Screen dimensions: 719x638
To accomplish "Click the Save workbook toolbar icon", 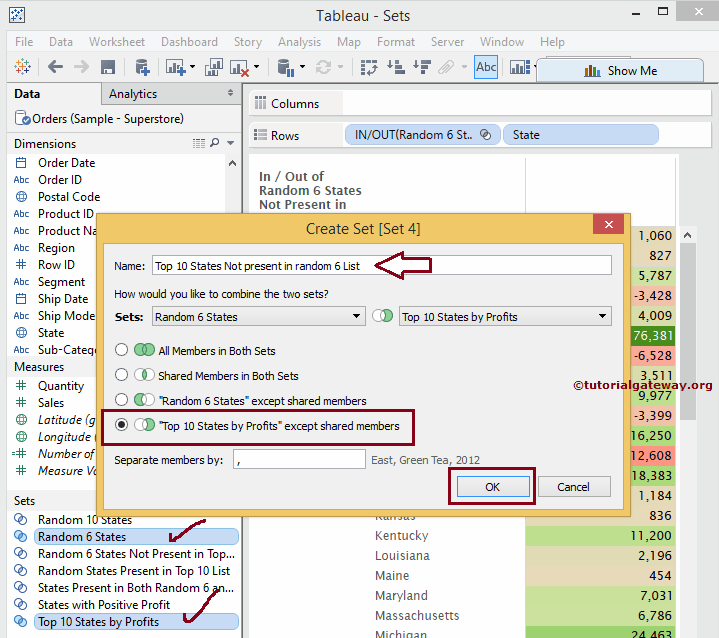I will (x=108, y=67).
